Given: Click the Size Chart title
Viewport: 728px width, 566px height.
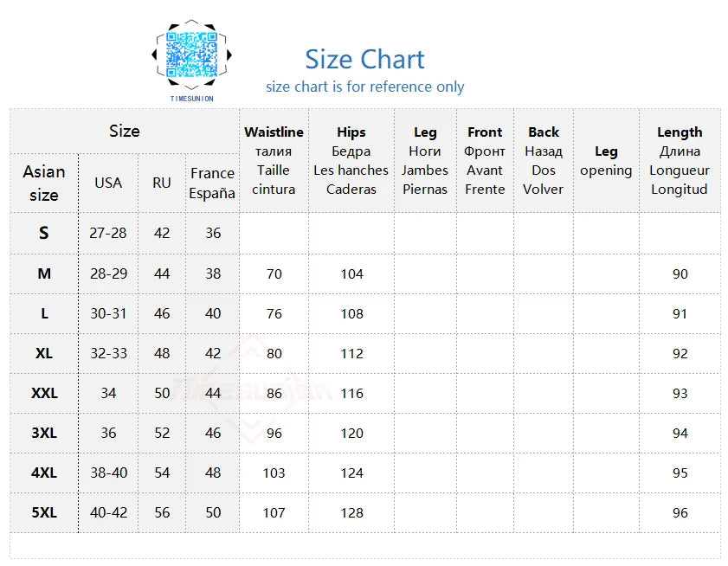Looking at the screenshot, I should click(x=364, y=60).
